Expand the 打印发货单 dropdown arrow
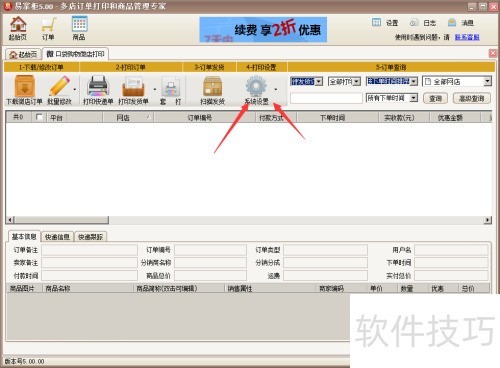The image size is (500, 368). coord(155,89)
